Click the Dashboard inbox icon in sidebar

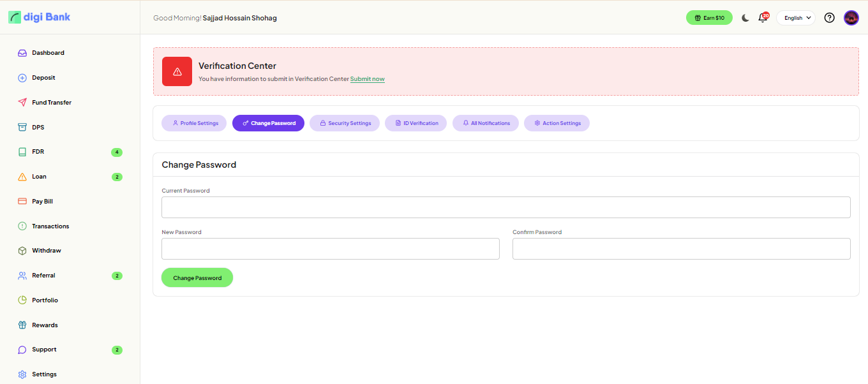[22, 53]
